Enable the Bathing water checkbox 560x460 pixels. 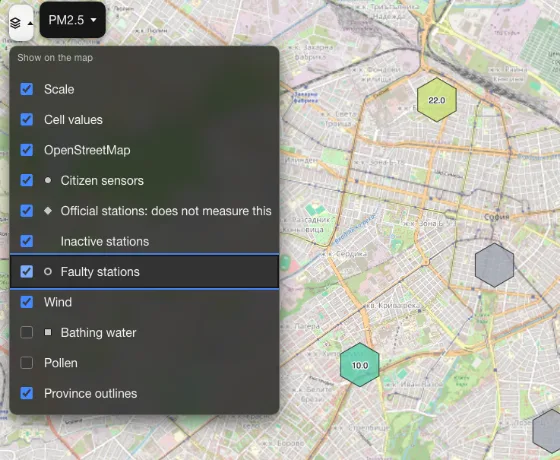point(27,332)
